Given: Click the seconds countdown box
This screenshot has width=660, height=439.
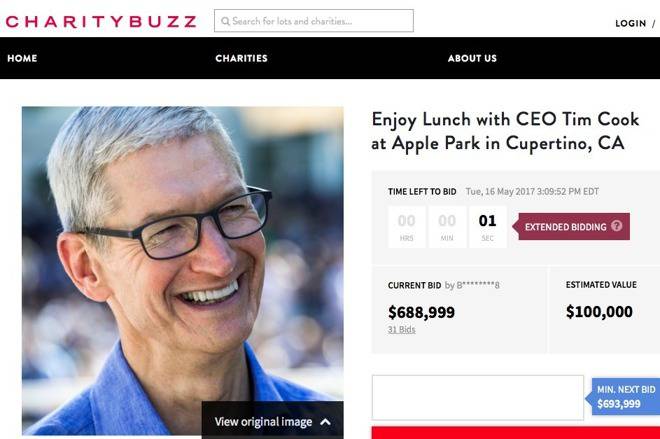Looking at the screenshot, I should (x=487, y=227).
